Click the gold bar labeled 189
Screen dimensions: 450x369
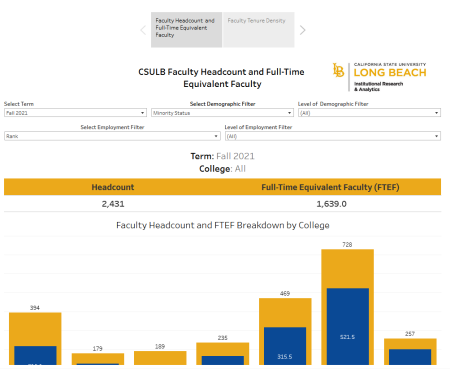(160, 358)
